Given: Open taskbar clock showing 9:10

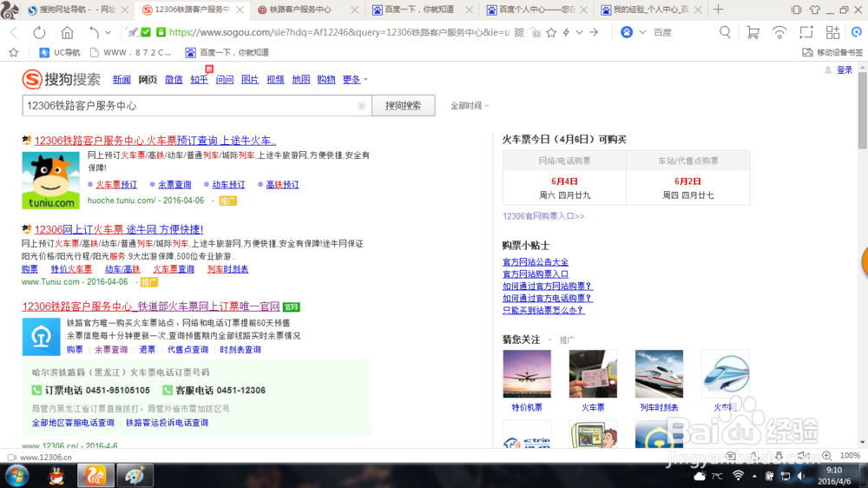Looking at the screenshot, I should click(x=833, y=476).
